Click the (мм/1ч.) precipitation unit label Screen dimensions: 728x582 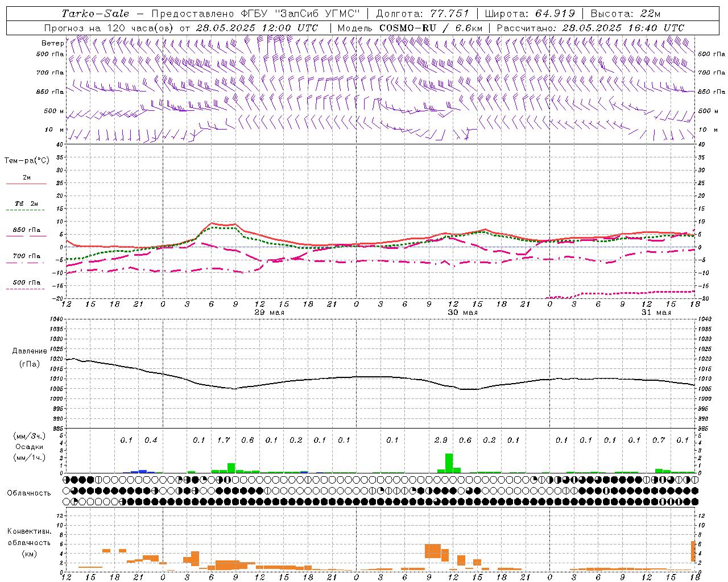29,458
